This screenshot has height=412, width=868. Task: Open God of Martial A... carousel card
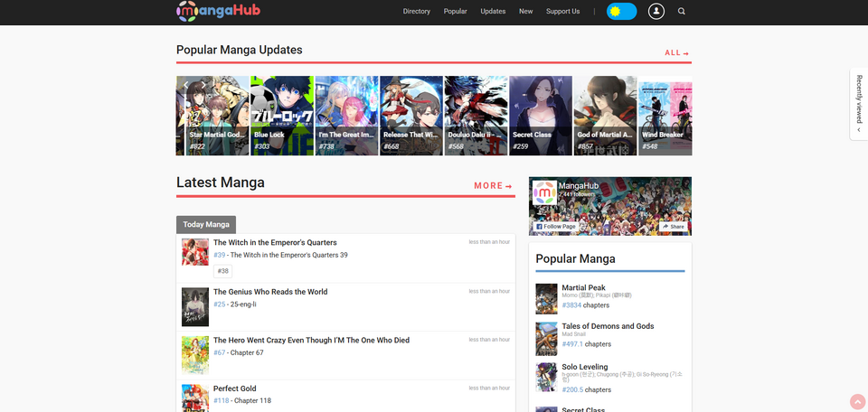point(605,116)
